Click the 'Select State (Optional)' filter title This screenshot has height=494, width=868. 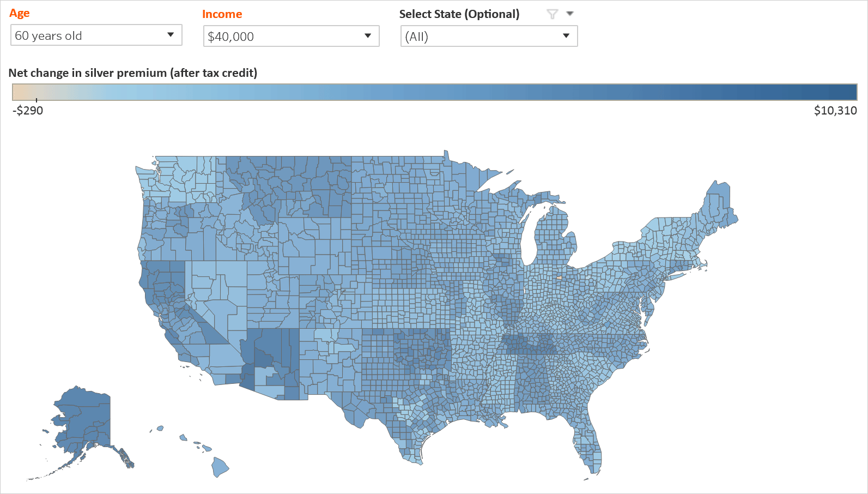[459, 14]
